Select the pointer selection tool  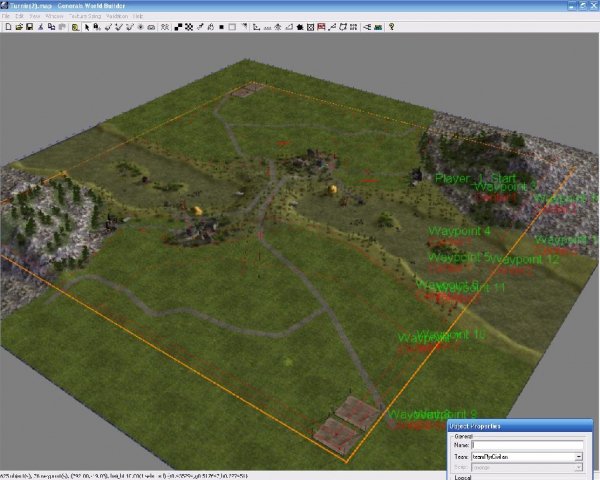(85, 27)
